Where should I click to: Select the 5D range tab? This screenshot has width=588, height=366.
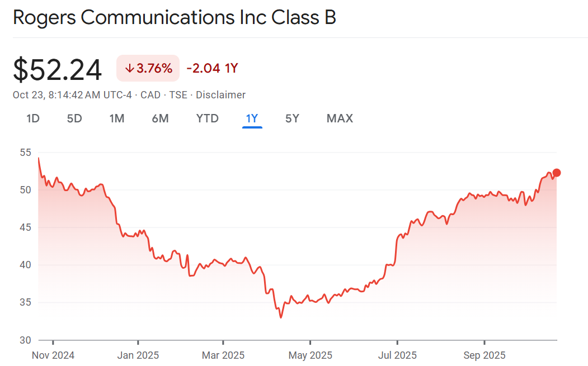[74, 118]
